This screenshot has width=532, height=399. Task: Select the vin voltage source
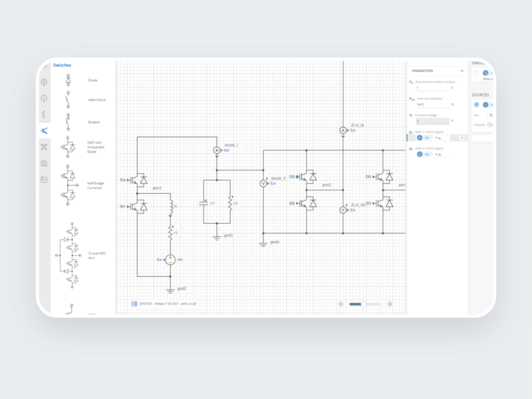point(170,260)
